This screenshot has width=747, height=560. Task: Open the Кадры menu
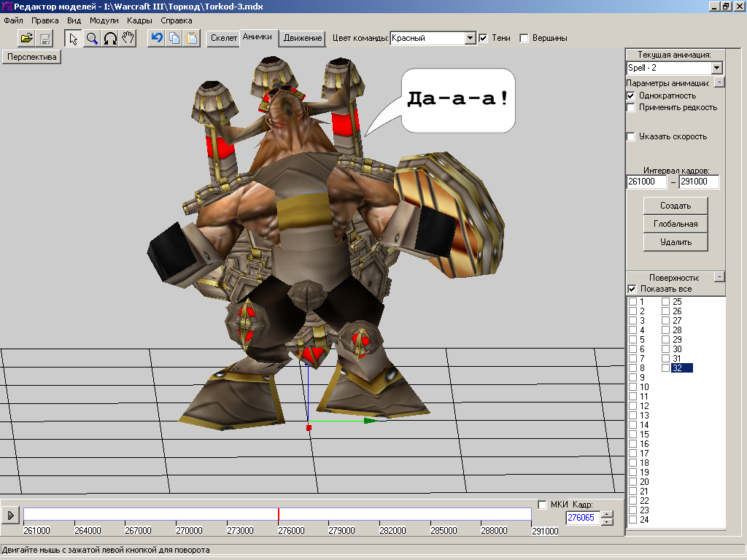(x=139, y=20)
